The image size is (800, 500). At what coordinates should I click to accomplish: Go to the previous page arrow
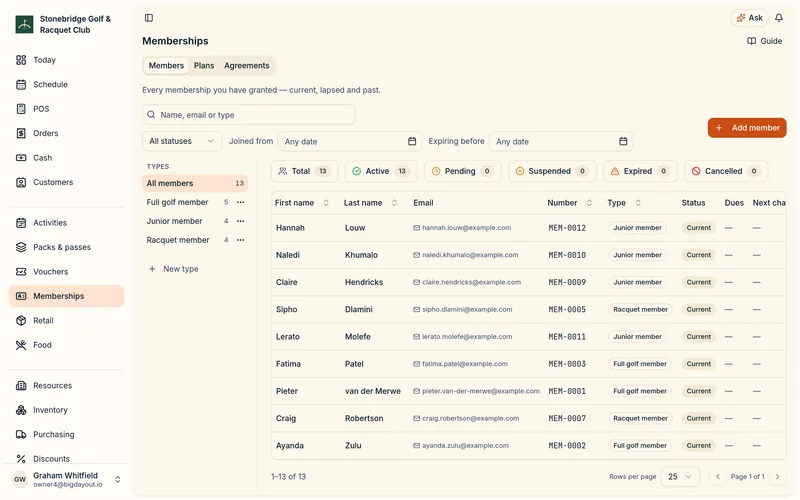pyautogui.click(x=717, y=477)
